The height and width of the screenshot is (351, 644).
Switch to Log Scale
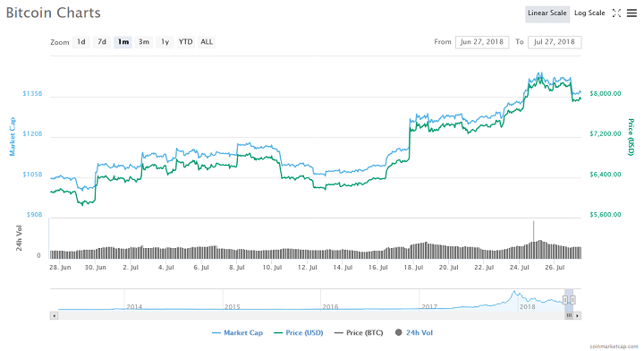click(x=589, y=13)
